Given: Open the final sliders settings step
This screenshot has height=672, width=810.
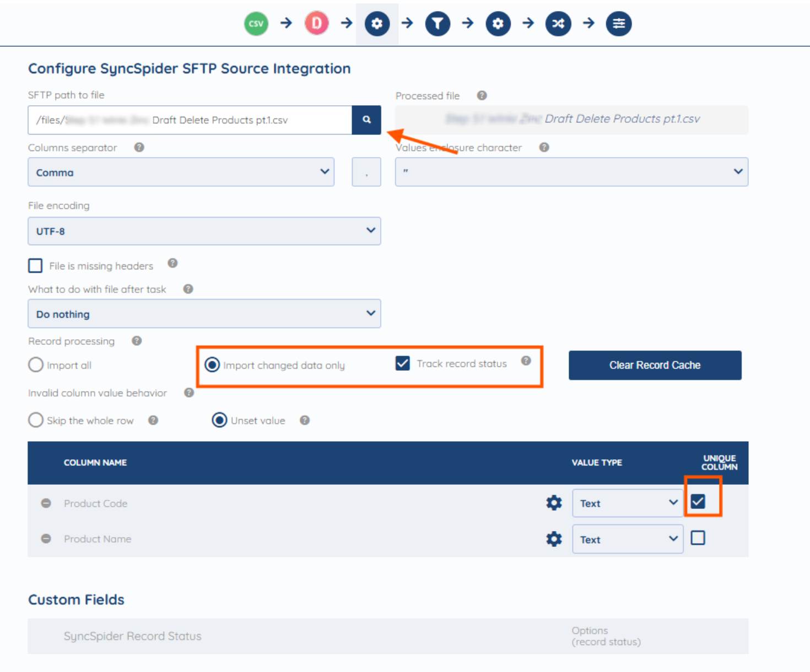Looking at the screenshot, I should click(619, 24).
